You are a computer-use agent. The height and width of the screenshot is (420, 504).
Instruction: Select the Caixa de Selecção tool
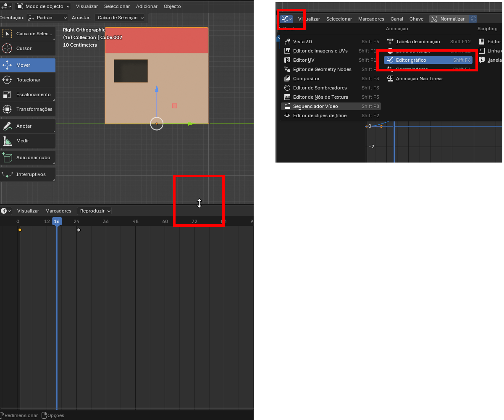coord(28,34)
